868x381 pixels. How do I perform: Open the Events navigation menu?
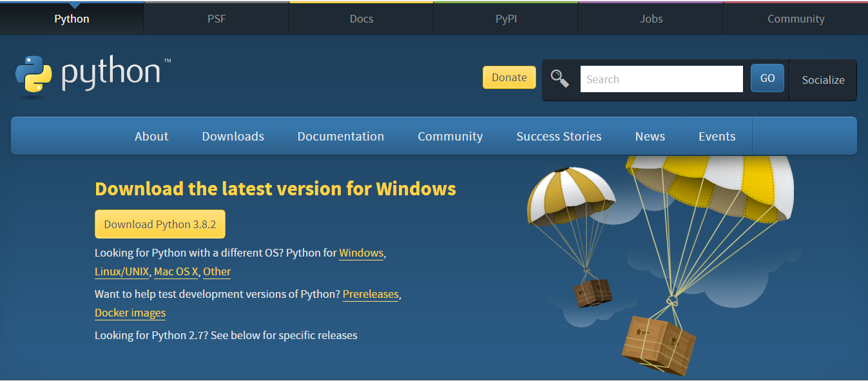(x=717, y=136)
